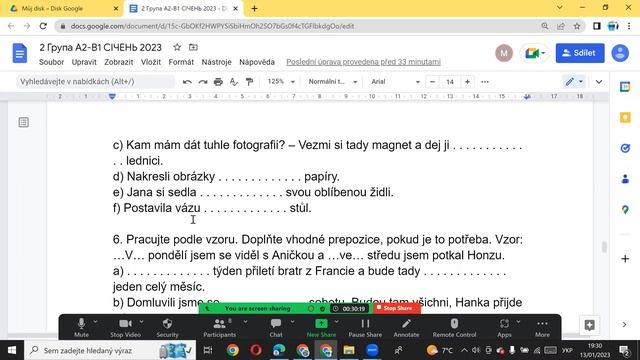640x360 pixels.
Task: Pause Share in Zoom toolbar
Action: tap(365, 328)
